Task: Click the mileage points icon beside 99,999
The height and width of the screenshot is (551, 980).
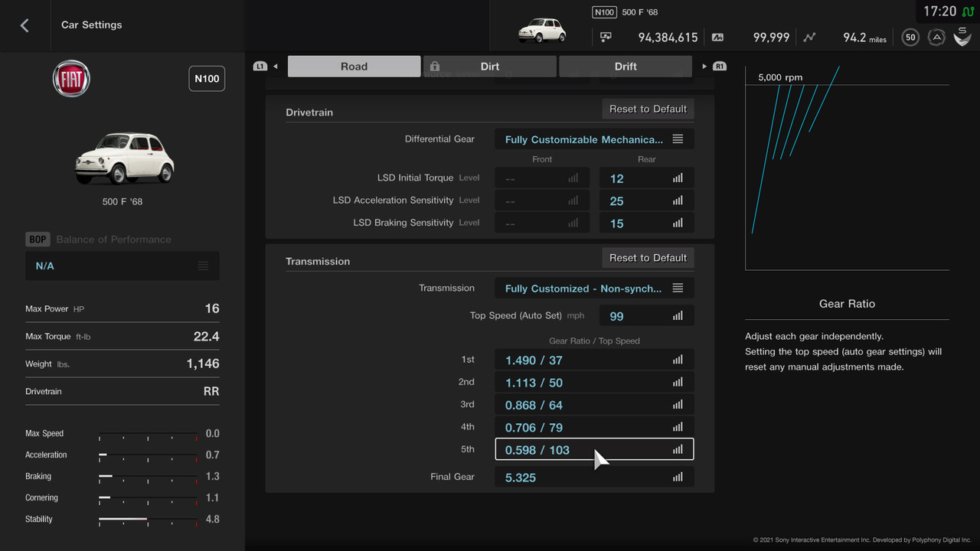Action: coord(717,37)
